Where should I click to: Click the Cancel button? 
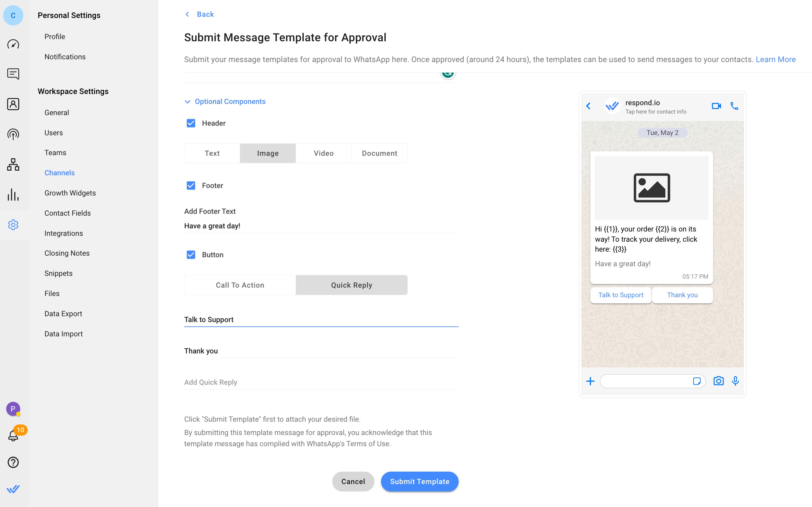click(x=353, y=481)
